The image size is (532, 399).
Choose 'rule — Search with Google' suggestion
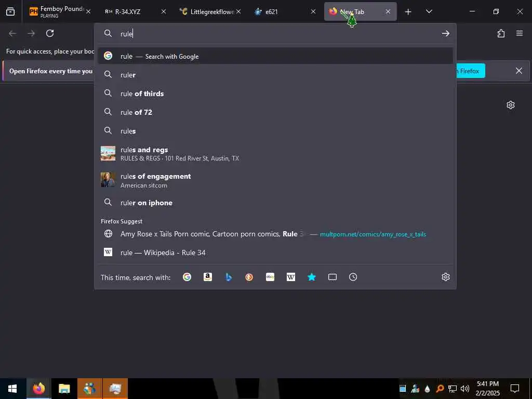pyautogui.click(x=275, y=56)
